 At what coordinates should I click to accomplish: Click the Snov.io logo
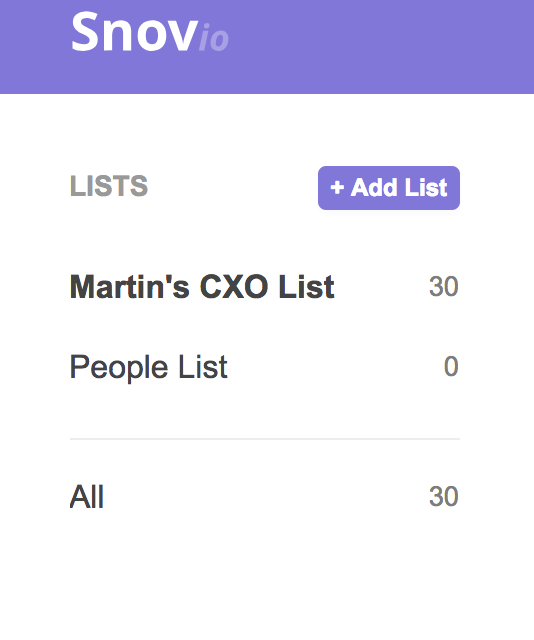coord(149,32)
